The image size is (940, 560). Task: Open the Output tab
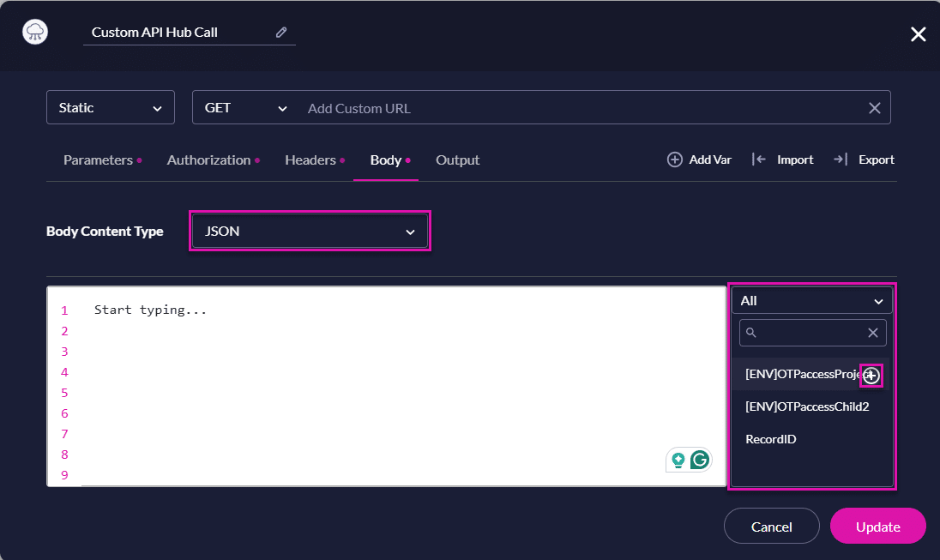click(457, 160)
